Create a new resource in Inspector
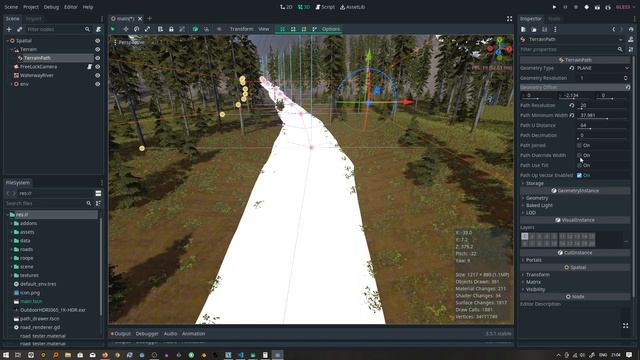The width and height of the screenshot is (640, 360). pos(523,29)
